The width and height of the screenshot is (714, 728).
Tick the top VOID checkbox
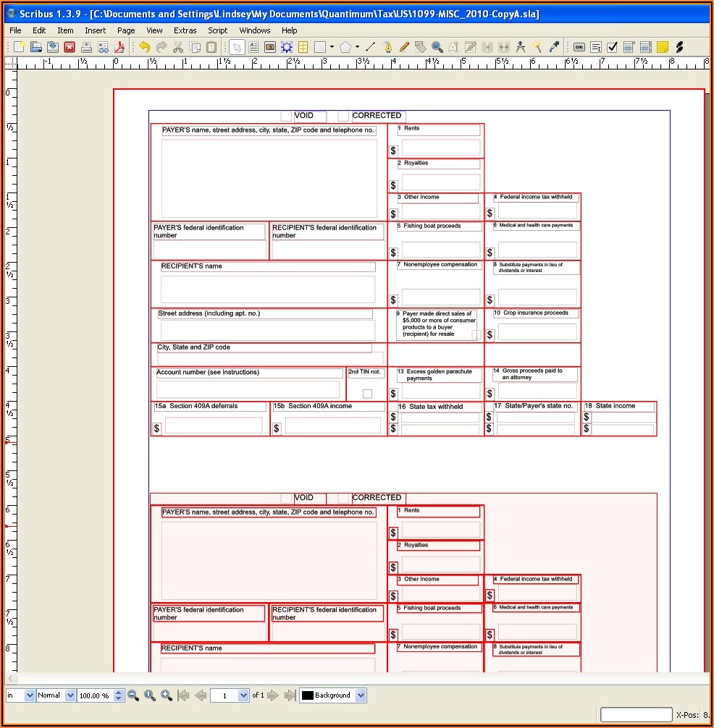[286, 116]
